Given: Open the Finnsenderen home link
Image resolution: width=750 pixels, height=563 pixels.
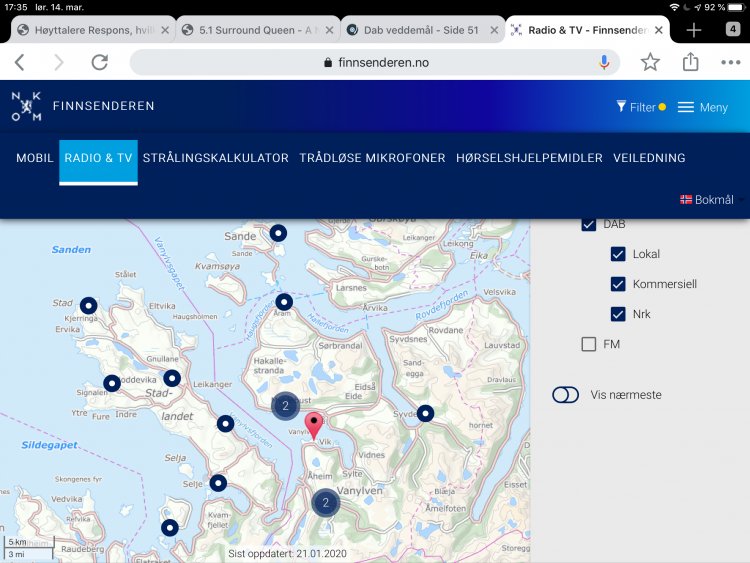Looking at the screenshot, I should [x=103, y=106].
